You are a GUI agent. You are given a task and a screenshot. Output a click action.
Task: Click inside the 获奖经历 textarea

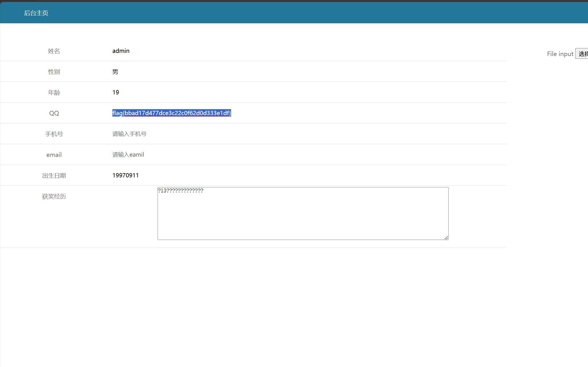point(303,213)
